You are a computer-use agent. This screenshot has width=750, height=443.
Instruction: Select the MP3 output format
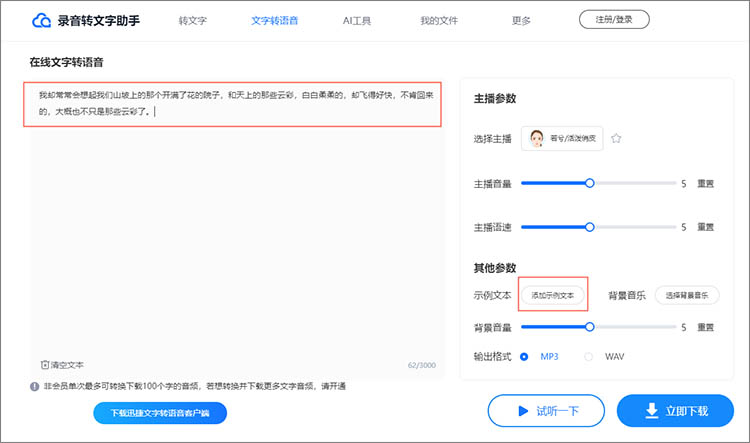pos(524,356)
